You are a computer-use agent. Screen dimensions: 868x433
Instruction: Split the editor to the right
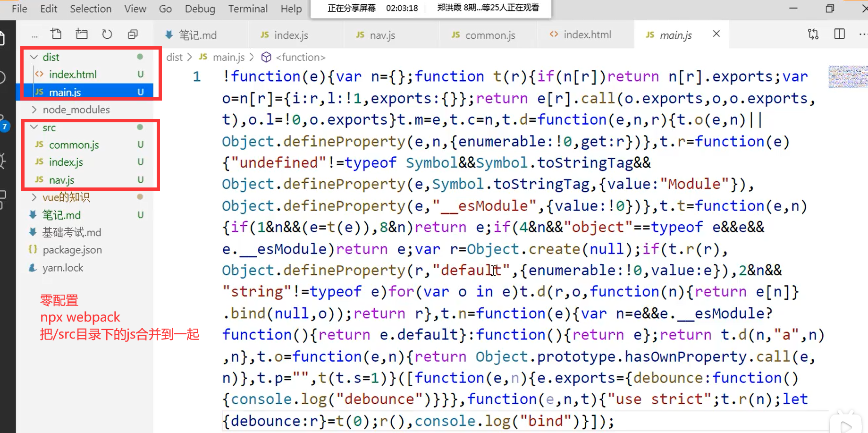click(x=839, y=34)
